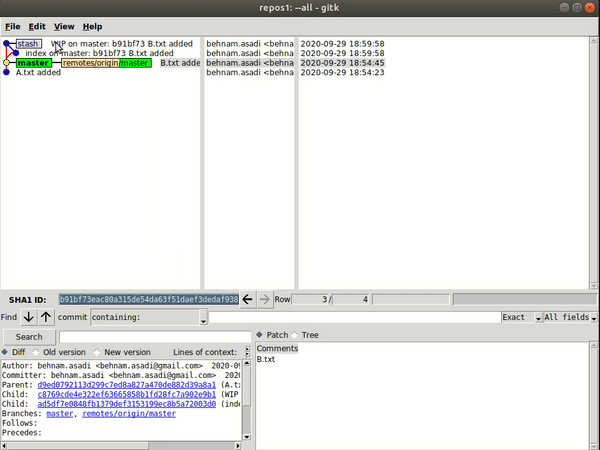Open the File menu

[12, 26]
